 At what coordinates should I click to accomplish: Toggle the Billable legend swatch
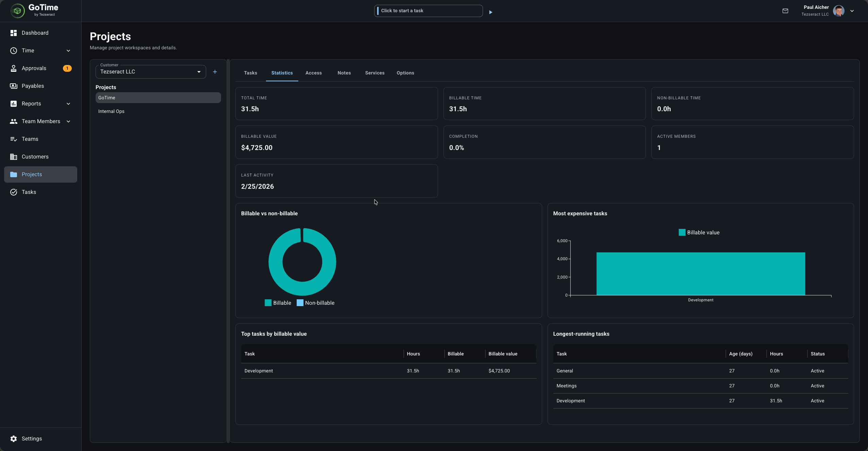pyautogui.click(x=268, y=303)
